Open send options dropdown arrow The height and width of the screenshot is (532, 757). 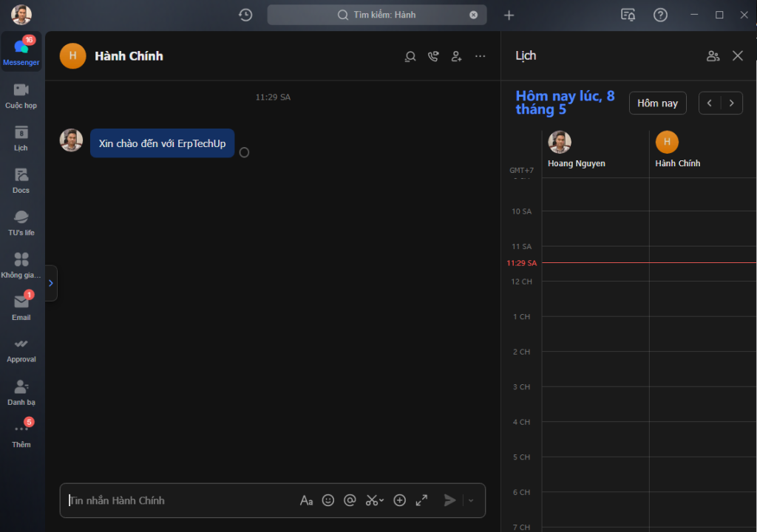click(471, 500)
